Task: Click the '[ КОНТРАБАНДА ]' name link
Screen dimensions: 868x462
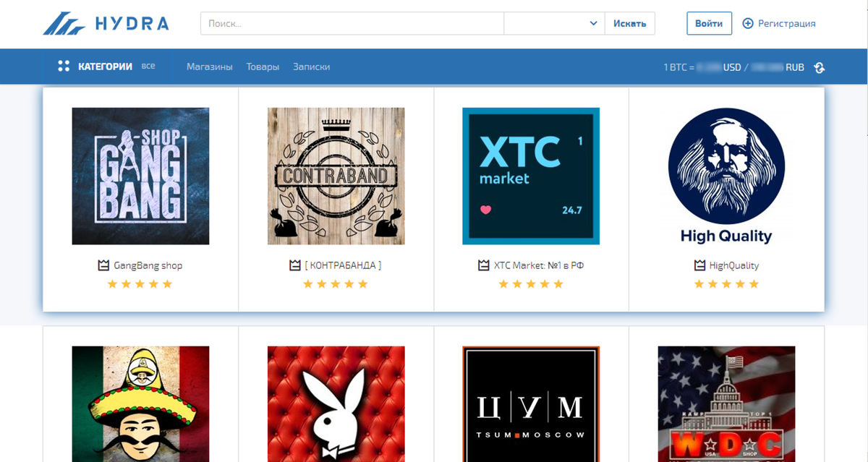Action: [343, 265]
